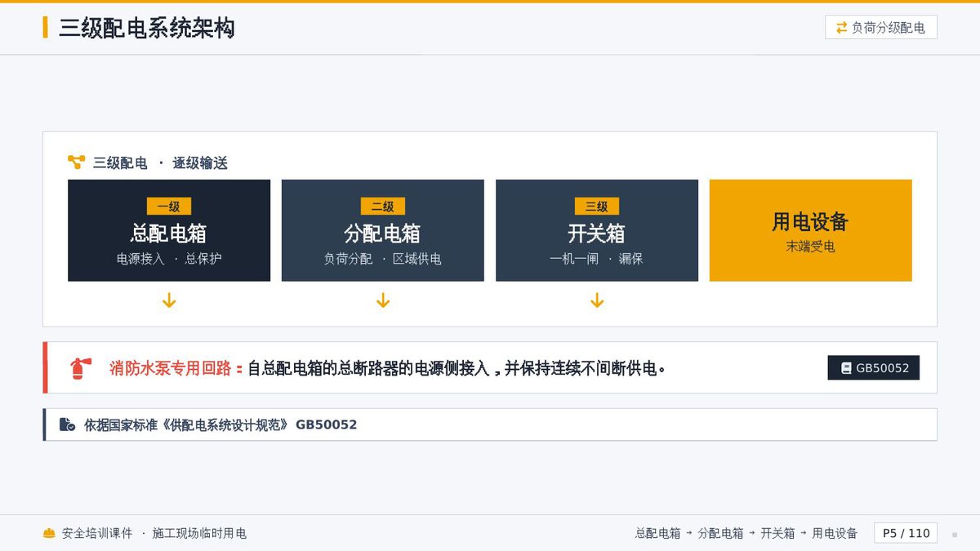Select the 总配电箱 level-one card
This screenshot has height=551, width=980.
(169, 230)
